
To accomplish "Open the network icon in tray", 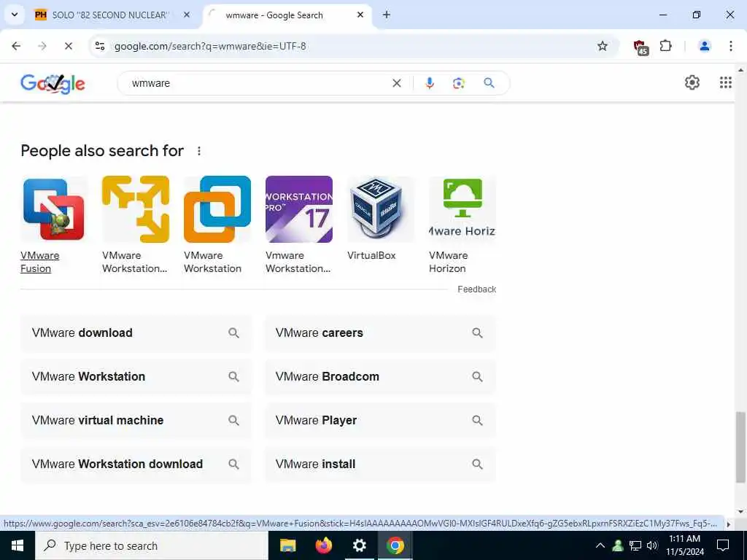I will coord(635,545).
